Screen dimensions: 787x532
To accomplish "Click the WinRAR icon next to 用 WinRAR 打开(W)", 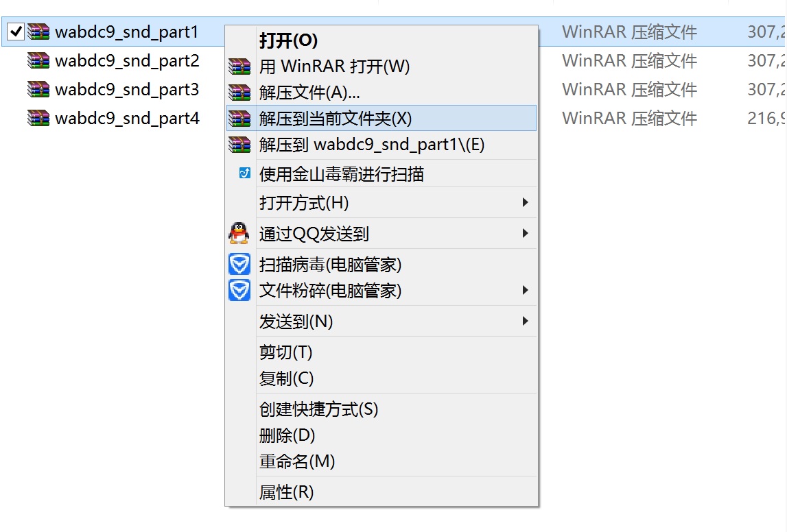I will pos(239,66).
